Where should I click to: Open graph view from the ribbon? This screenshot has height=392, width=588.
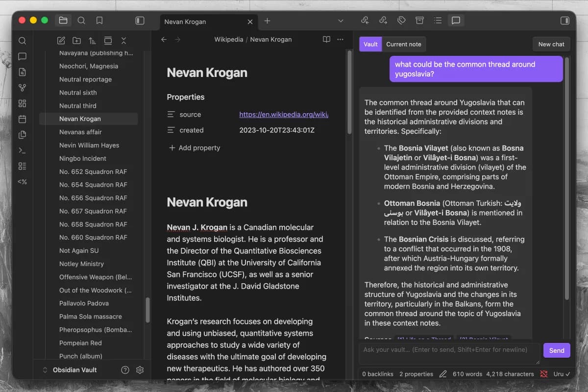[22, 88]
